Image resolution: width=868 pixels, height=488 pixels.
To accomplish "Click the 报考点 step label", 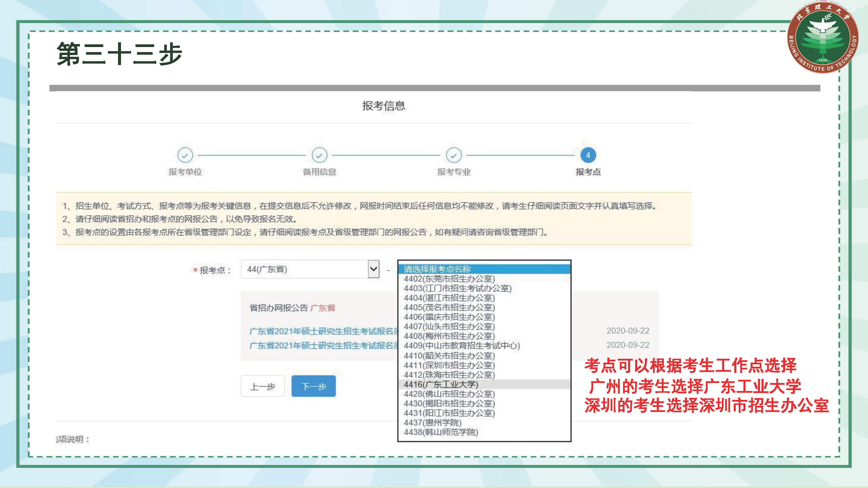I will click(x=588, y=172).
